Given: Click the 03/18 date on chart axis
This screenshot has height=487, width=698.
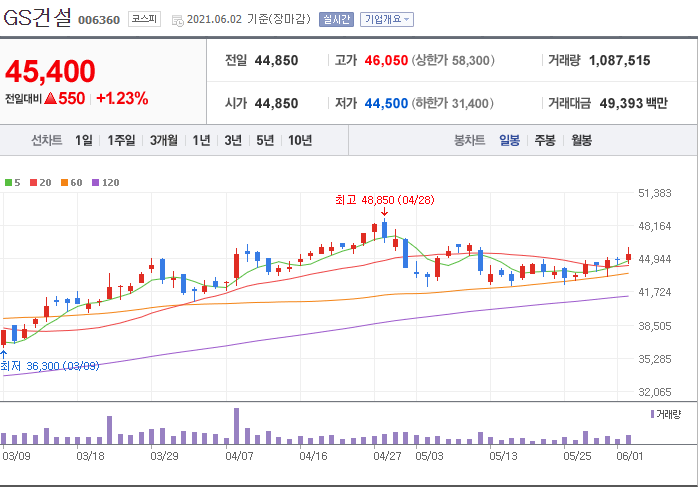Looking at the screenshot, I should click(x=90, y=456).
